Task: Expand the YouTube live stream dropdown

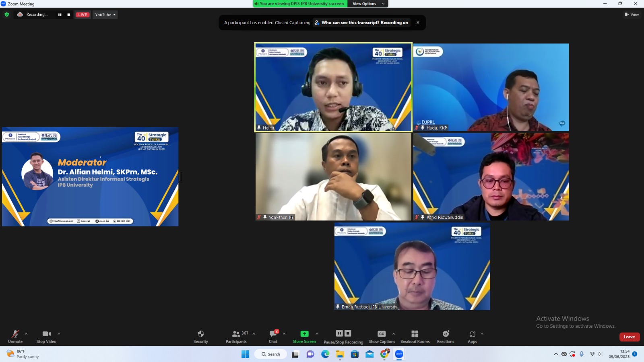Action: coord(105,15)
